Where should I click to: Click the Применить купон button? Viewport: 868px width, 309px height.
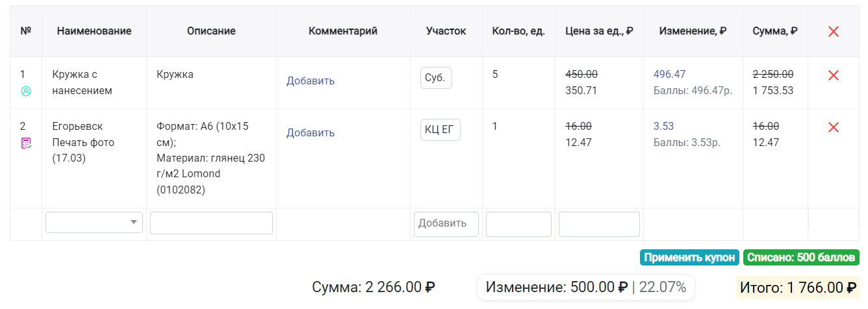690,258
